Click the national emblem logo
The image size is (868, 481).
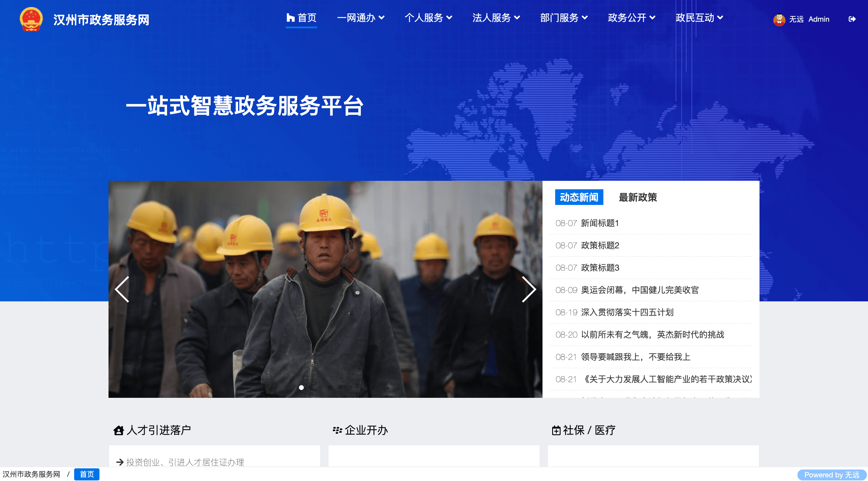31,19
